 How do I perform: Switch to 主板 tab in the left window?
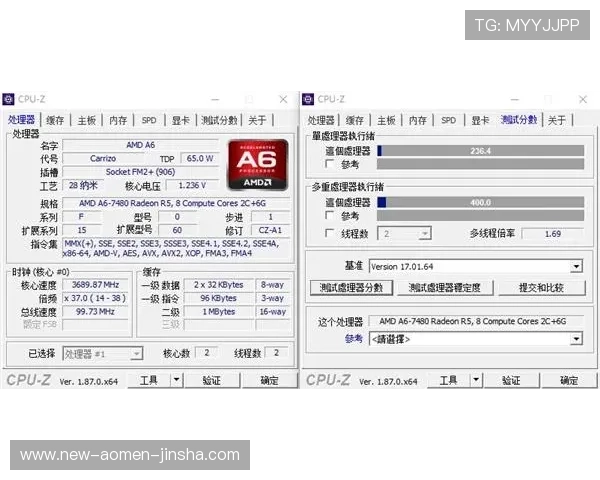(x=86, y=120)
